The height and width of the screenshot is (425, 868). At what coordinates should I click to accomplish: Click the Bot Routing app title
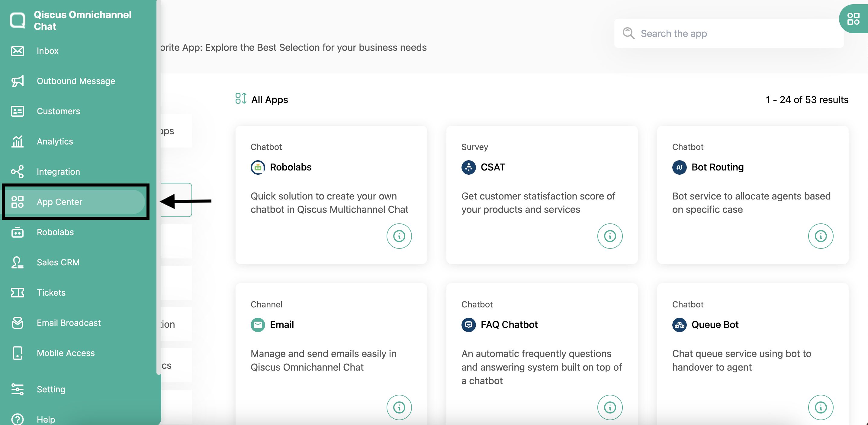(717, 167)
